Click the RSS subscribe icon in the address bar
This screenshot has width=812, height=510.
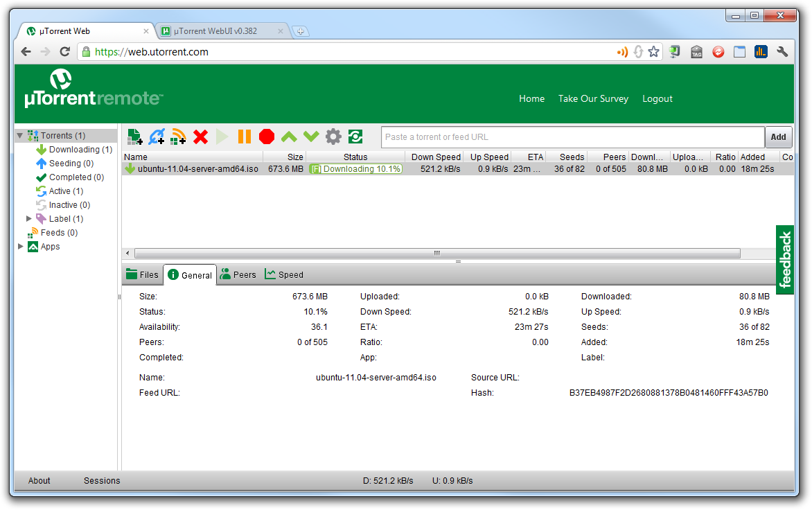pyautogui.click(x=622, y=52)
